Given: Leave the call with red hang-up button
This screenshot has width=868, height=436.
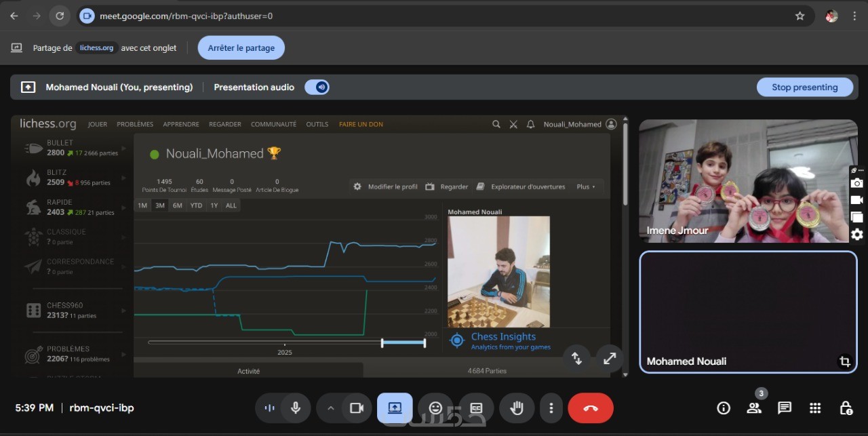Looking at the screenshot, I should point(591,408).
